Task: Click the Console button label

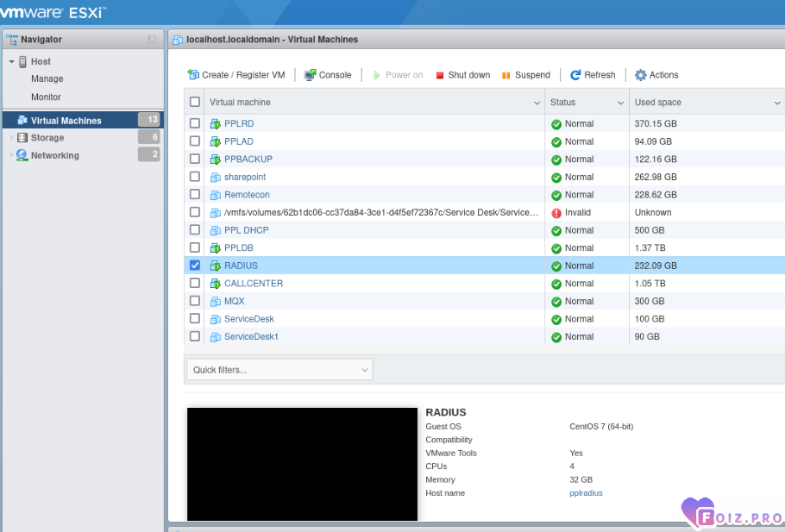Action: [335, 75]
